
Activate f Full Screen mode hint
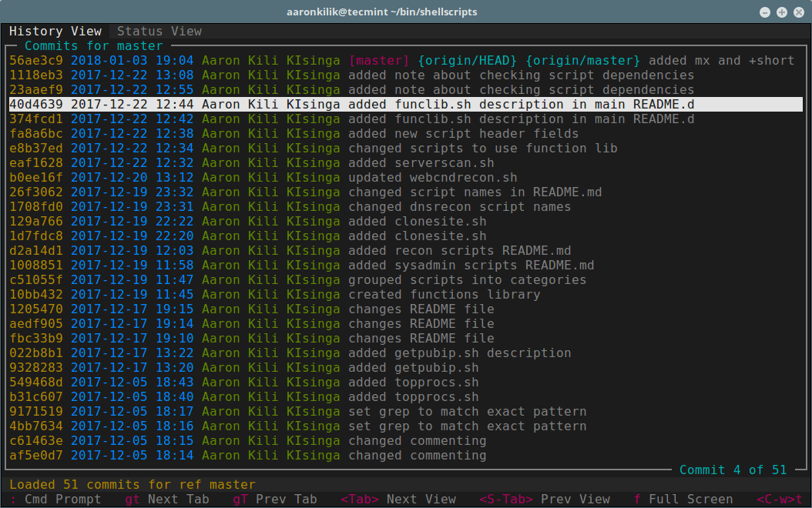click(684, 499)
